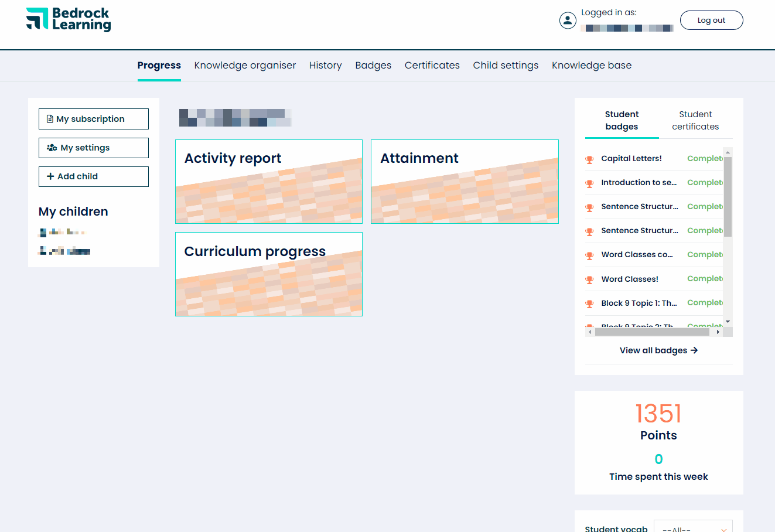This screenshot has height=532, width=775.
Task: Switch to the Student certificates tab
Action: (x=695, y=120)
